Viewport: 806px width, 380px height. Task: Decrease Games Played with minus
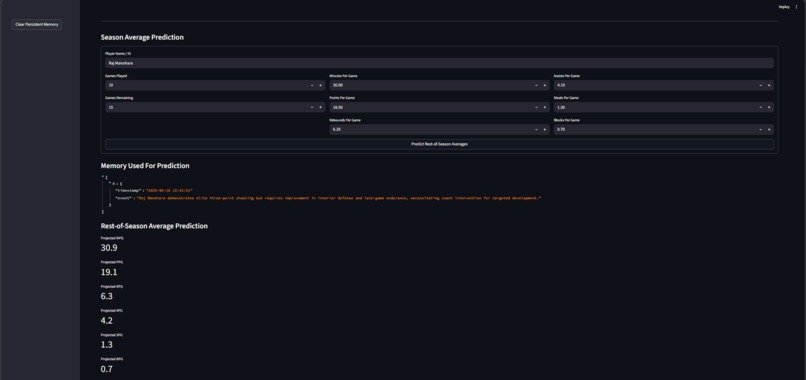(x=312, y=85)
